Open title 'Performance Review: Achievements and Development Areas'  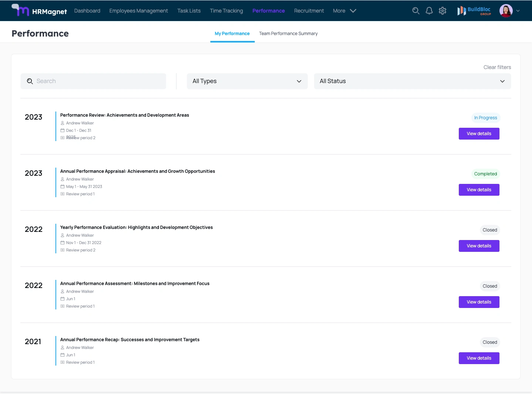(125, 115)
